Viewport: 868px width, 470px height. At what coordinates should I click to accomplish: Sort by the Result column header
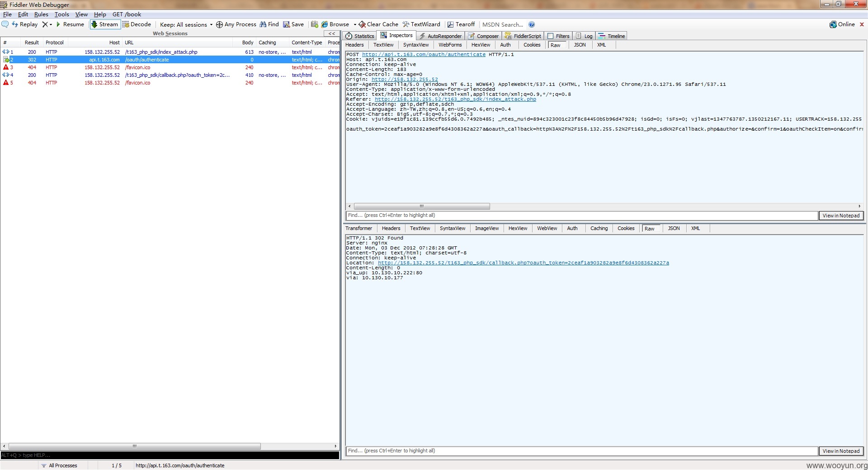(32, 42)
